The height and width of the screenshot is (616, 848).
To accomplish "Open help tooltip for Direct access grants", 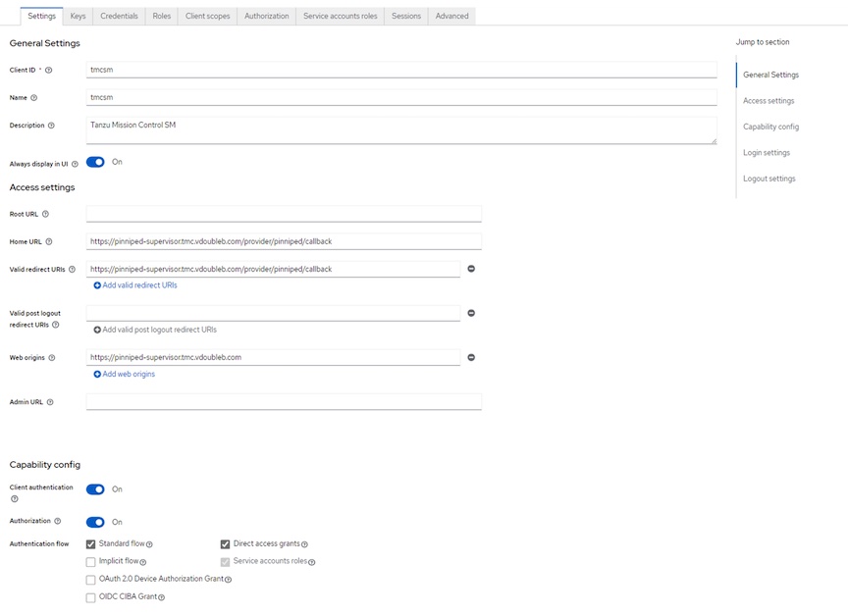I will (x=304, y=544).
